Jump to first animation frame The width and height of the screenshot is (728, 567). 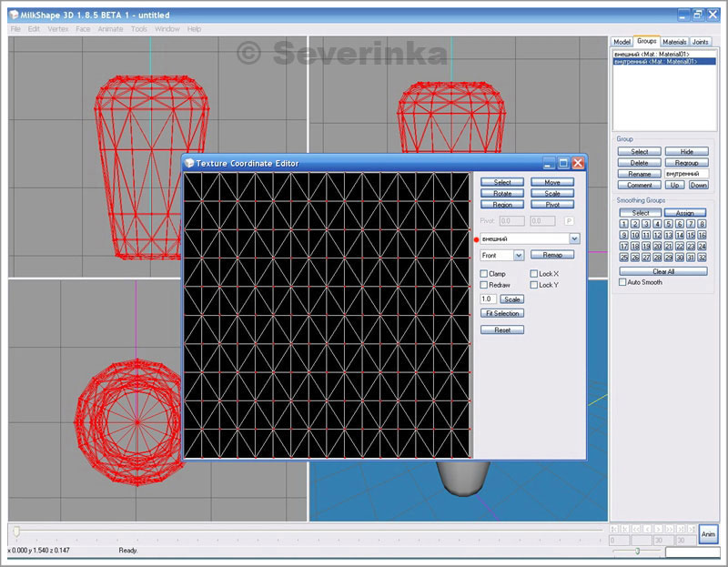coord(615,529)
